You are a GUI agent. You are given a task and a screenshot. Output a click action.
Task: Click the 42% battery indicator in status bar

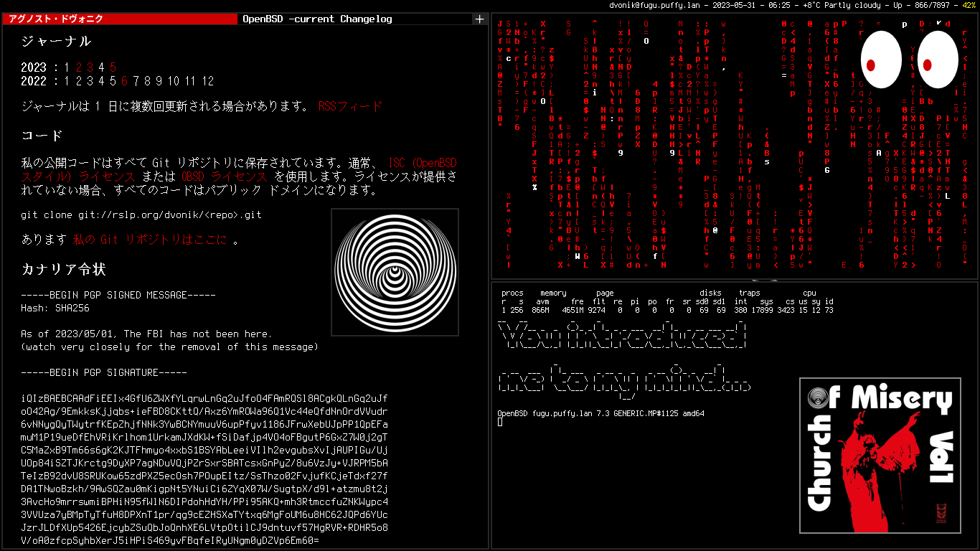click(969, 5)
